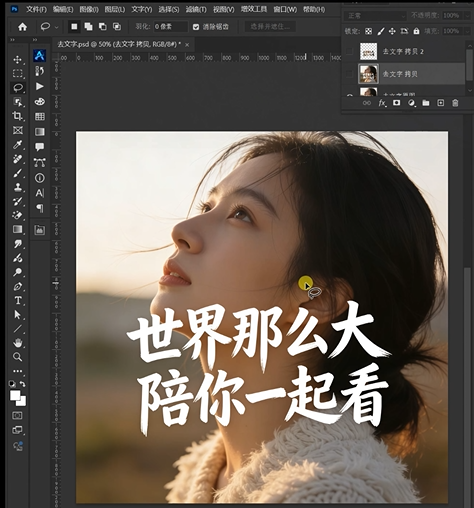This screenshot has height=508, width=474.
Task: Switch to the 去文字.psd document tab
Action: (x=119, y=44)
